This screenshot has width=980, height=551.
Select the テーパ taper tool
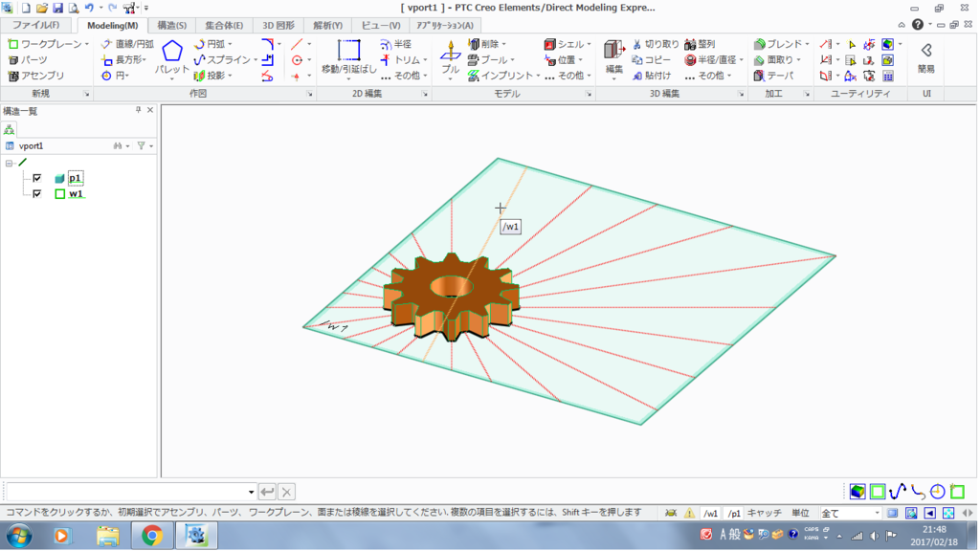(x=773, y=76)
